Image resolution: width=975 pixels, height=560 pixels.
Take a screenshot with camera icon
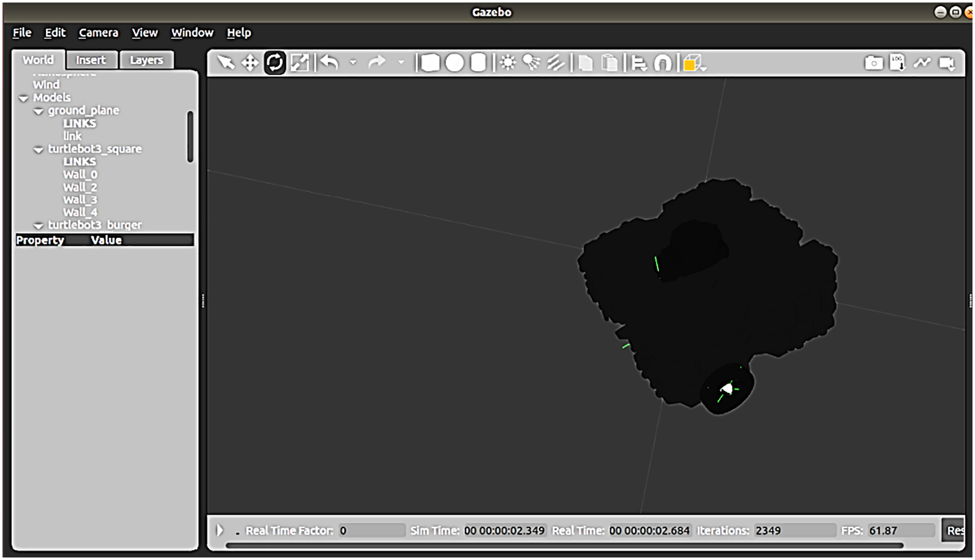874,63
